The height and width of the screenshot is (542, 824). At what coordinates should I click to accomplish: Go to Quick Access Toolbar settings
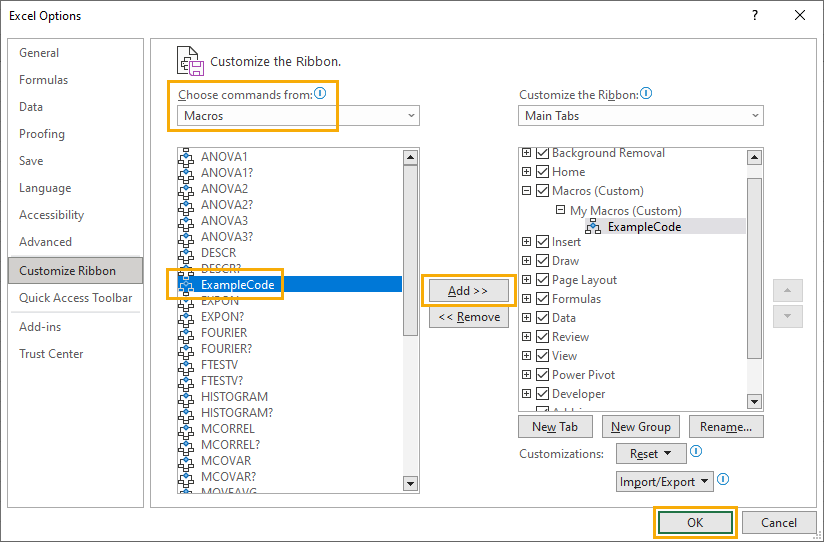point(76,298)
